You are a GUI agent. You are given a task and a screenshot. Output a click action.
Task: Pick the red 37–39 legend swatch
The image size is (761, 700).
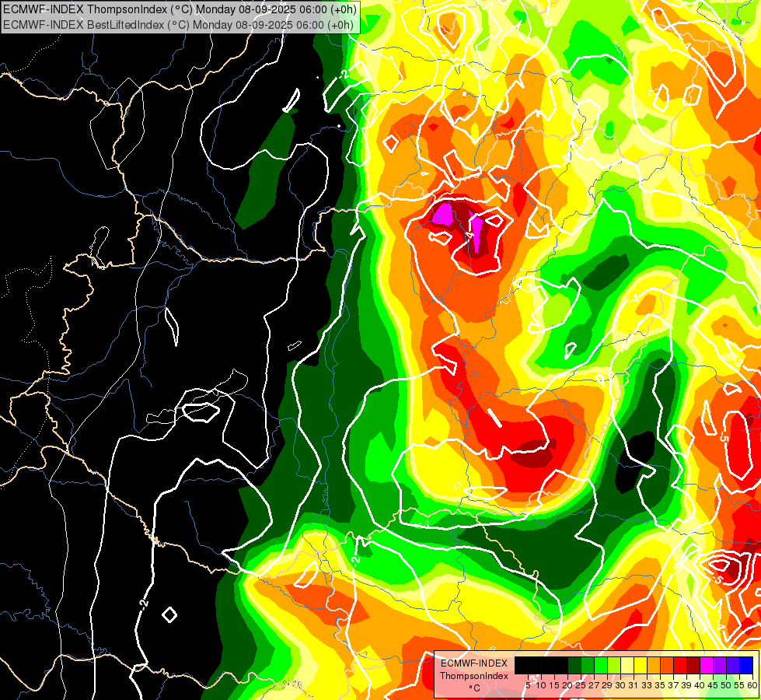(680, 665)
